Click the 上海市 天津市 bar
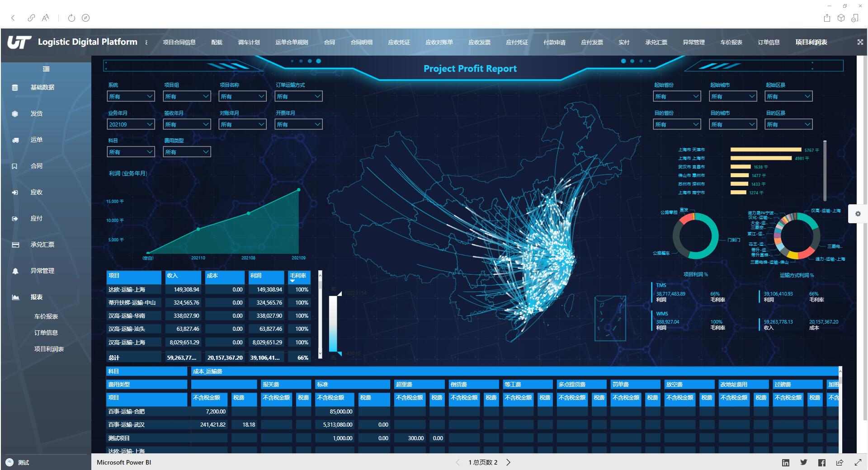This screenshot has width=868, height=470. (x=766, y=150)
